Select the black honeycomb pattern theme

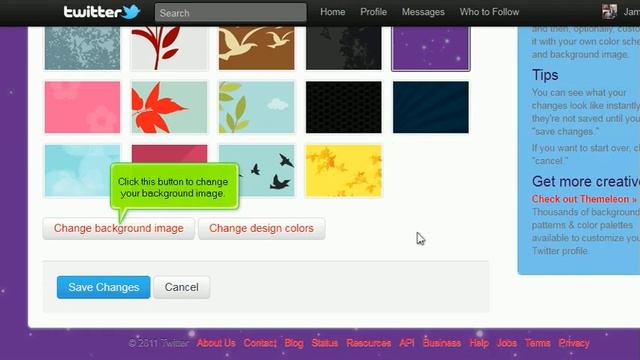pyautogui.click(x=344, y=107)
